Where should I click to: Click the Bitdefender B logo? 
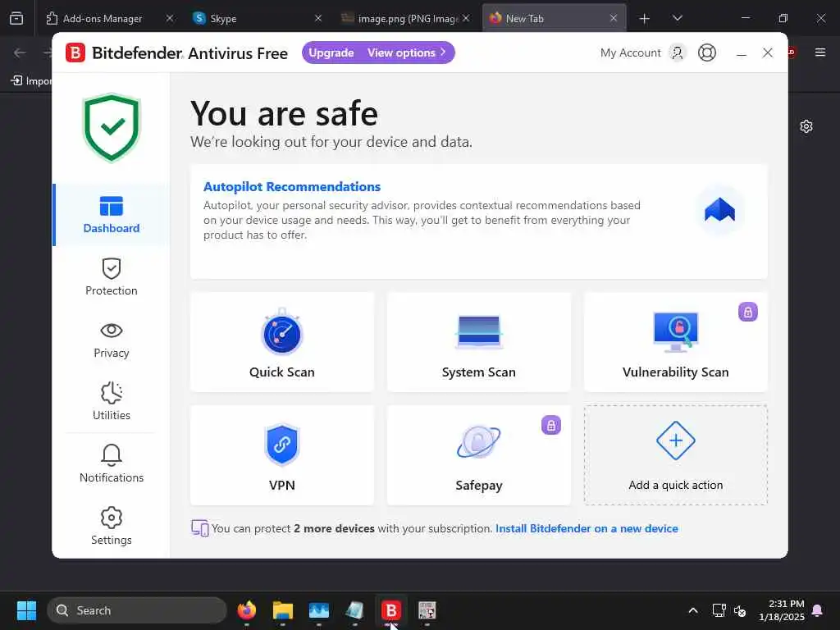click(75, 53)
